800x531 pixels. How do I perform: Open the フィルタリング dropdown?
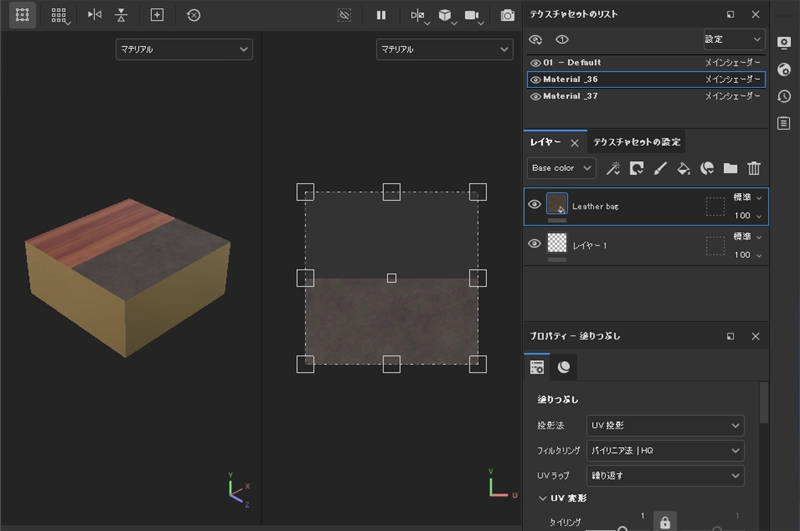(665, 450)
